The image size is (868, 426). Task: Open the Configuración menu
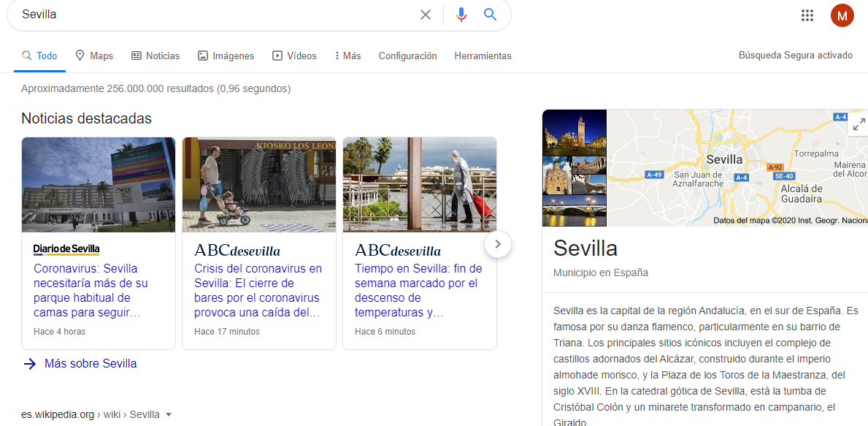[x=407, y=56]
